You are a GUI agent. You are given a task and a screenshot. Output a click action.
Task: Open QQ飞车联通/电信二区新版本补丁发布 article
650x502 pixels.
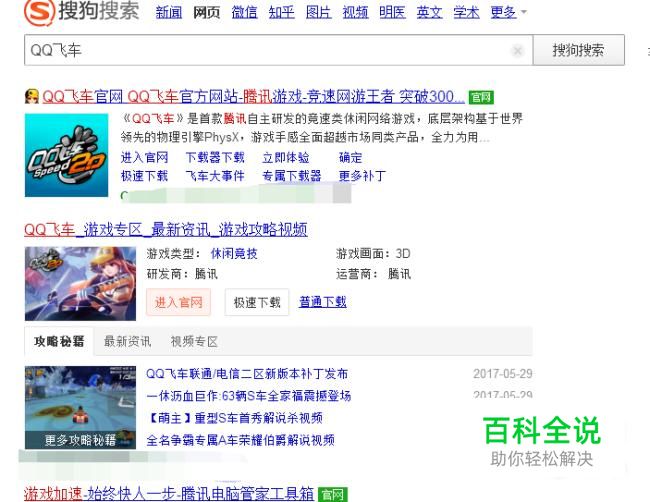247,373
